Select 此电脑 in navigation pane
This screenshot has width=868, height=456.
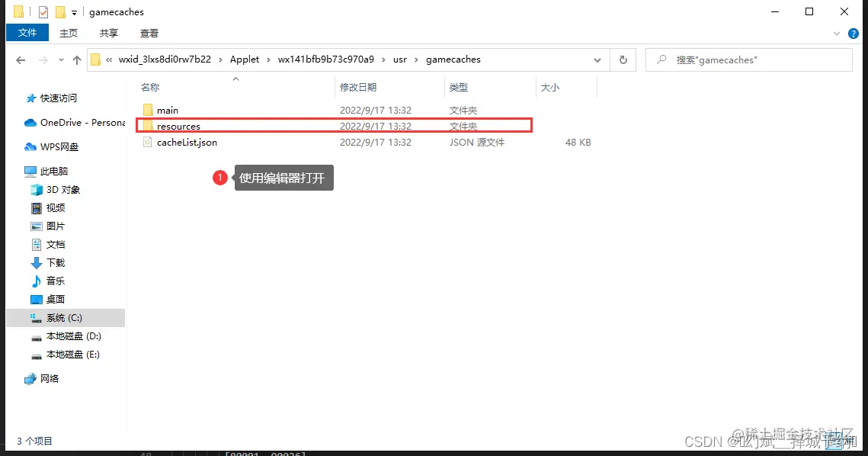pyautogui.click(x=53, y=172)
